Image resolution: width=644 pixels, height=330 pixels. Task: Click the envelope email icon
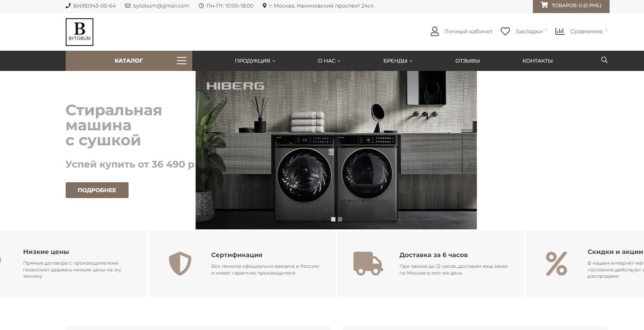point(128,6)
